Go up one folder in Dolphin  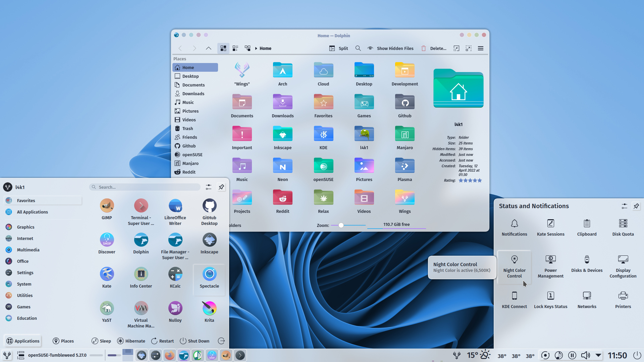[209, 48]
